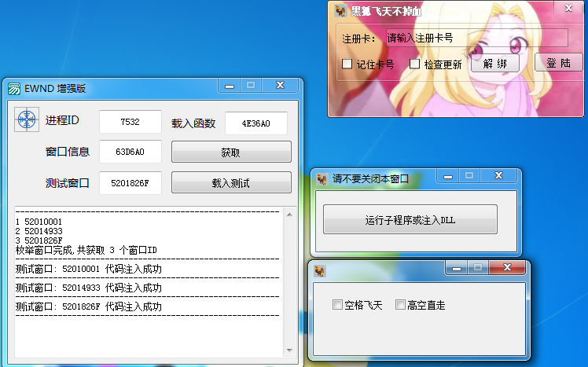Click the log scrollbar down arrow
This screenshot has height=367, width=588.
pos(288,350)
